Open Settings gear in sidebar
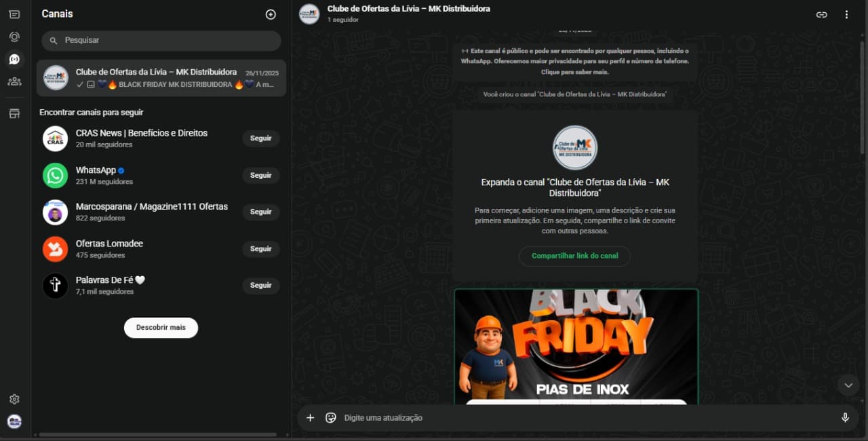 coord(14,399)
